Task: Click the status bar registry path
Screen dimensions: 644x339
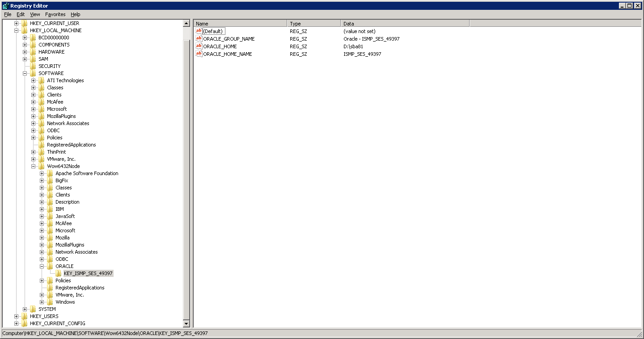Action: (x=105, y=333)
